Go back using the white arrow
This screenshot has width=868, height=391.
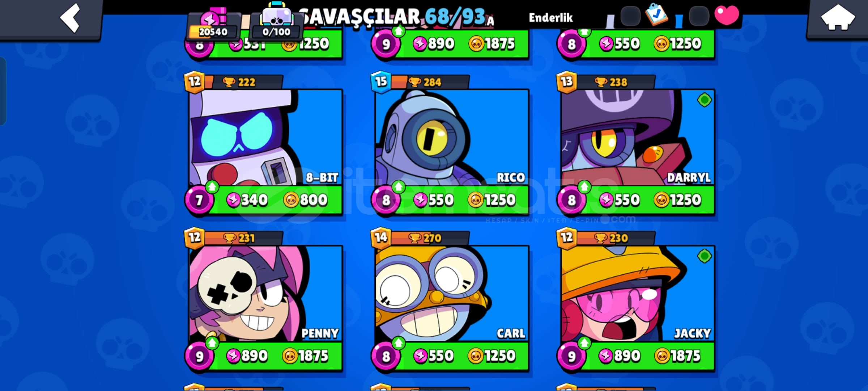click(x=70, y=17)
